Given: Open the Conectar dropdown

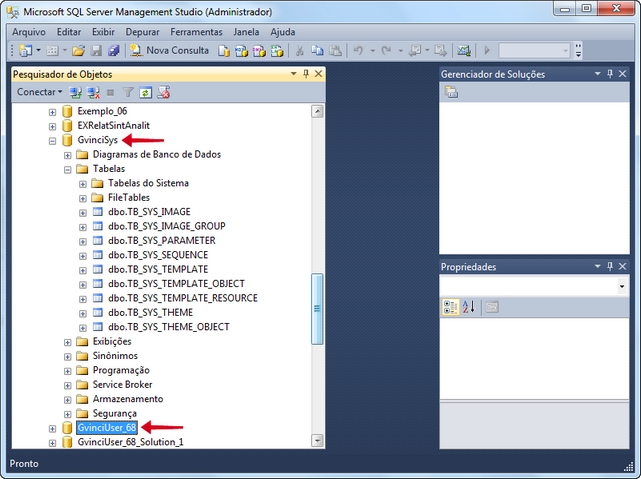Looking at the screenshot, I should tap(39, 92).
